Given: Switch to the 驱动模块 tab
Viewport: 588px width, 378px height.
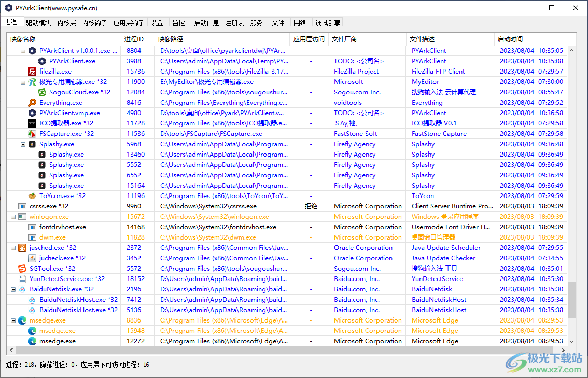Looking at the screenshot, I should point(39,23).
